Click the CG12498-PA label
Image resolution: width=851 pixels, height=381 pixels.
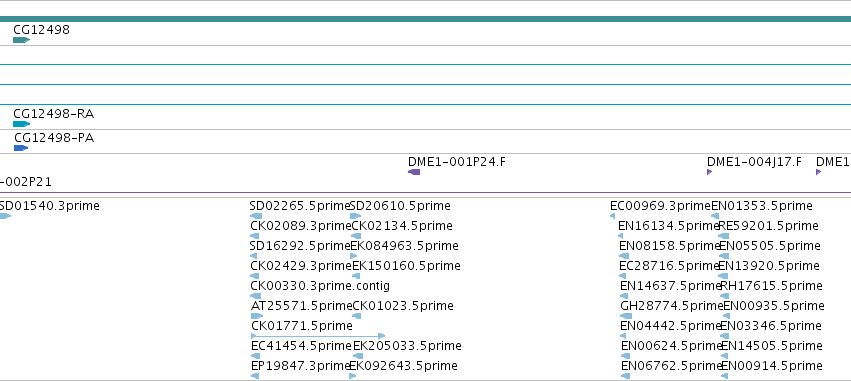tap(54, 138)
